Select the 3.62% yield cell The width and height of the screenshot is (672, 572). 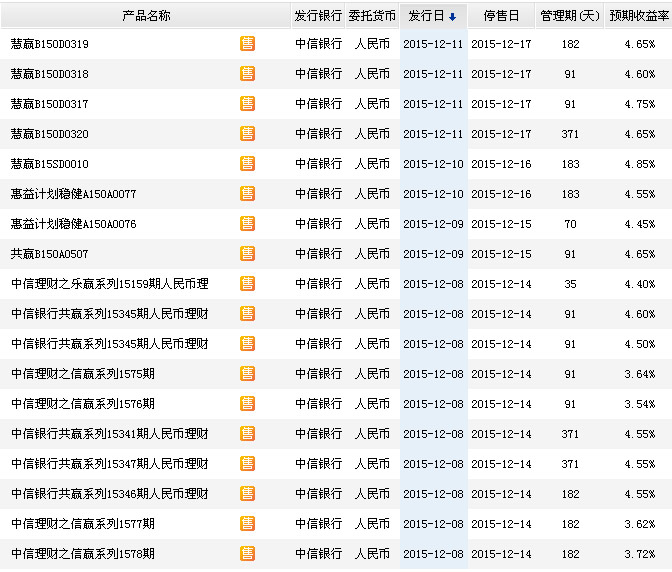[x=639, y=524]
